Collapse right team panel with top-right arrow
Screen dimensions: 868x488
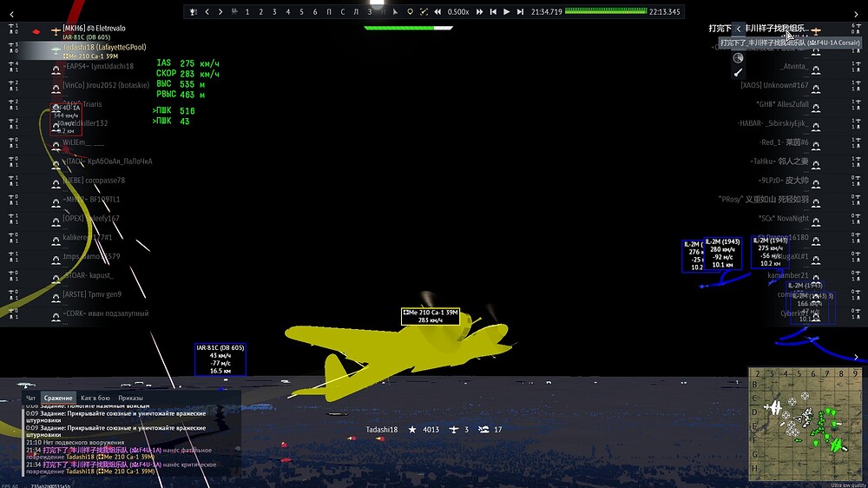point(856,15)
